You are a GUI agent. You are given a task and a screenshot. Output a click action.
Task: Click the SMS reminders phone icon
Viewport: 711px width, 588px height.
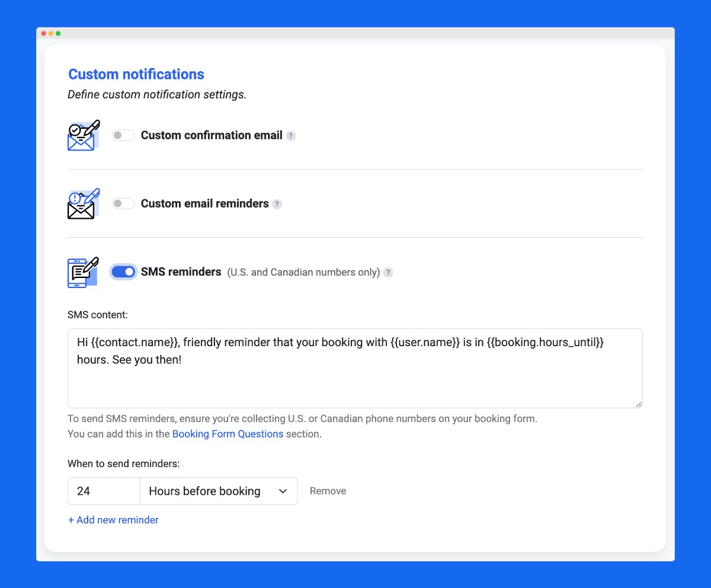(x=83, y=272)
